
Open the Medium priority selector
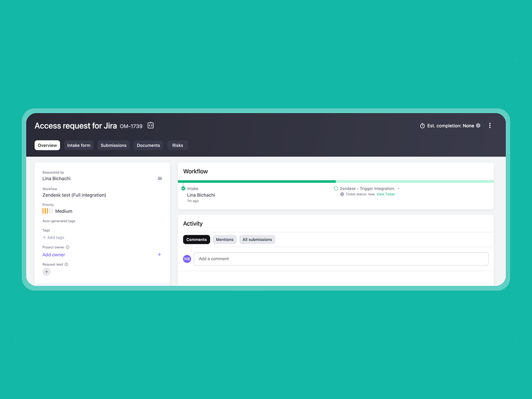(x=57, y=211)
